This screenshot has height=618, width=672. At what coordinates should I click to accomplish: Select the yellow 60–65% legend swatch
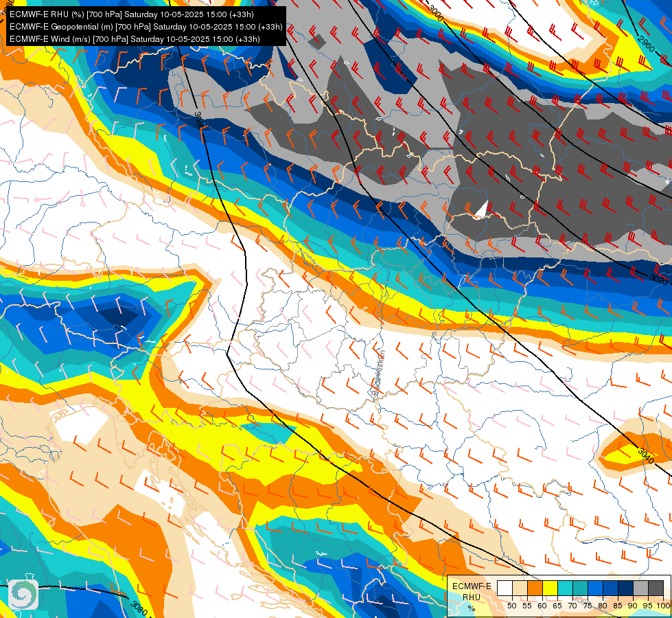click(x=550, y=588)
